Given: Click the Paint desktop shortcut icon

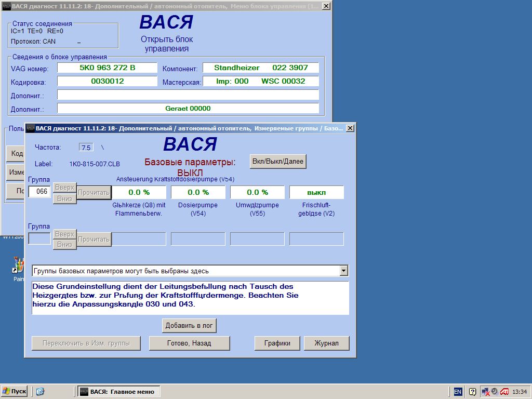Looking at the screenshot, I should pyautogui.click(x=19, y=268).
